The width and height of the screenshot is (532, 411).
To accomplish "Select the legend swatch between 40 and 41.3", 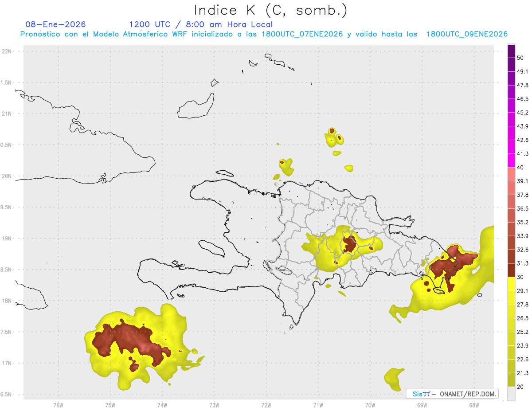I will tap(511, 160).
